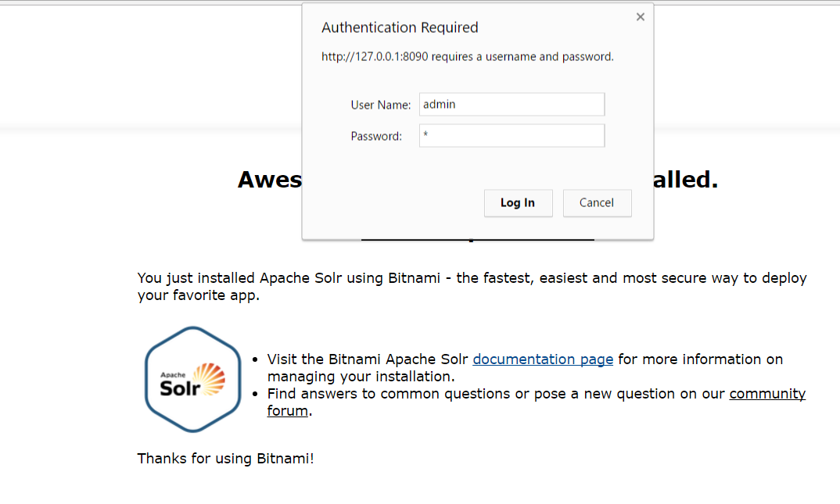This screenshot has width=840, height=504.
Task: Close the Authentication Required dialog via X
Action: click(x=641, y=17)
